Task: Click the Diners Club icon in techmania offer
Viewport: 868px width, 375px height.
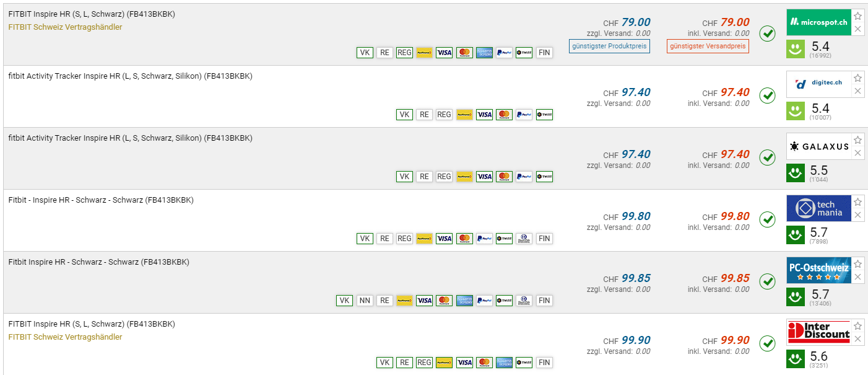Action: point(524,239)
